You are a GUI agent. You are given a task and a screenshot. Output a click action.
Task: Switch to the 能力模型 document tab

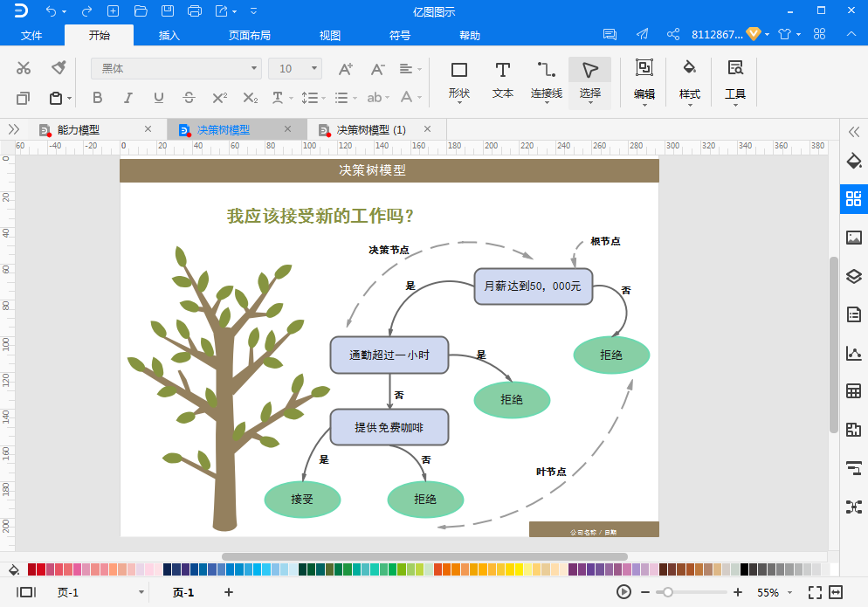pos(79,130)
